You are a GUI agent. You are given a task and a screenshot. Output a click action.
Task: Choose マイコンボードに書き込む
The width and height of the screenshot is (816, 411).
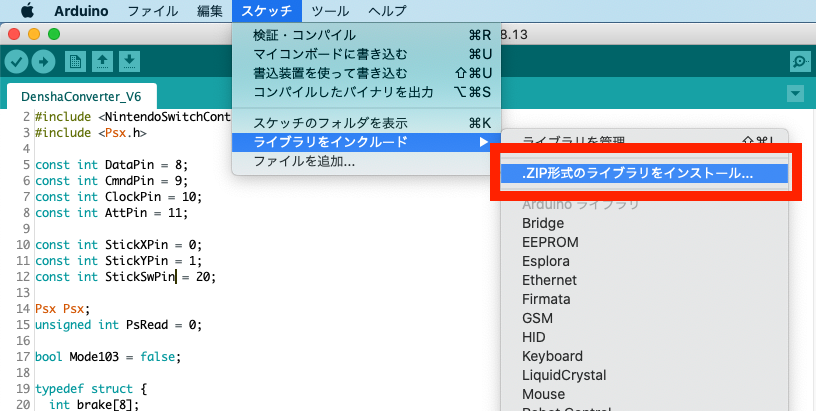click(366, 54)
